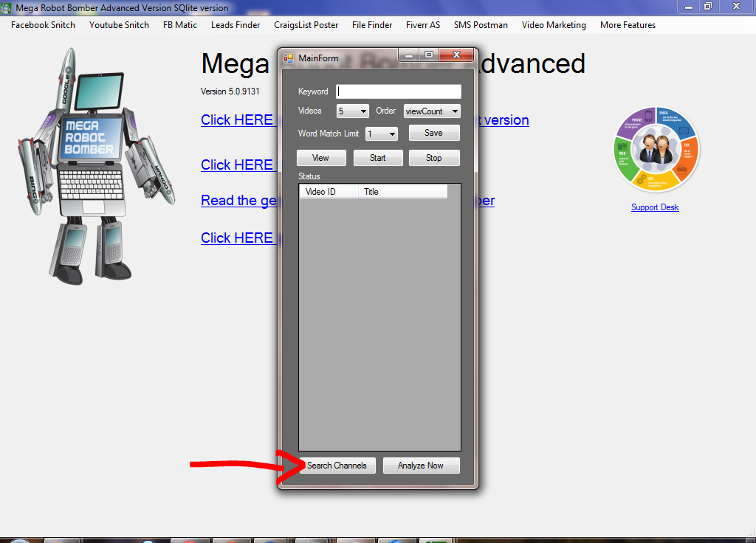Viewport: 756px width, 543px height.
Task: Click the Save button
Action: [434, 133]
